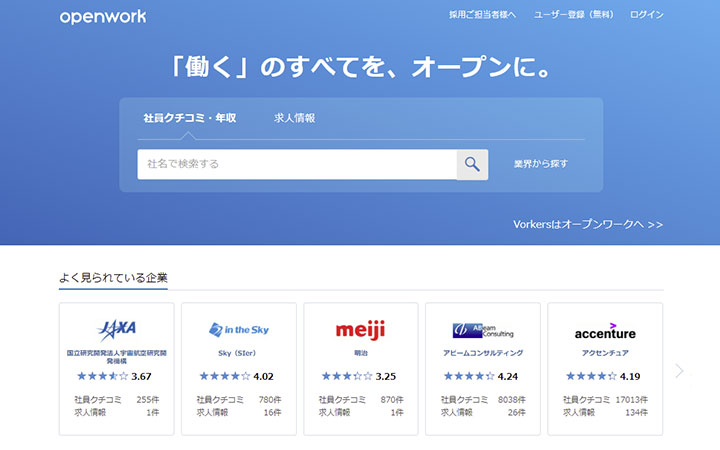Screen dimensions: 720x450
Task: Open the アクセンチュア company name link
Action: coord(604,354)
